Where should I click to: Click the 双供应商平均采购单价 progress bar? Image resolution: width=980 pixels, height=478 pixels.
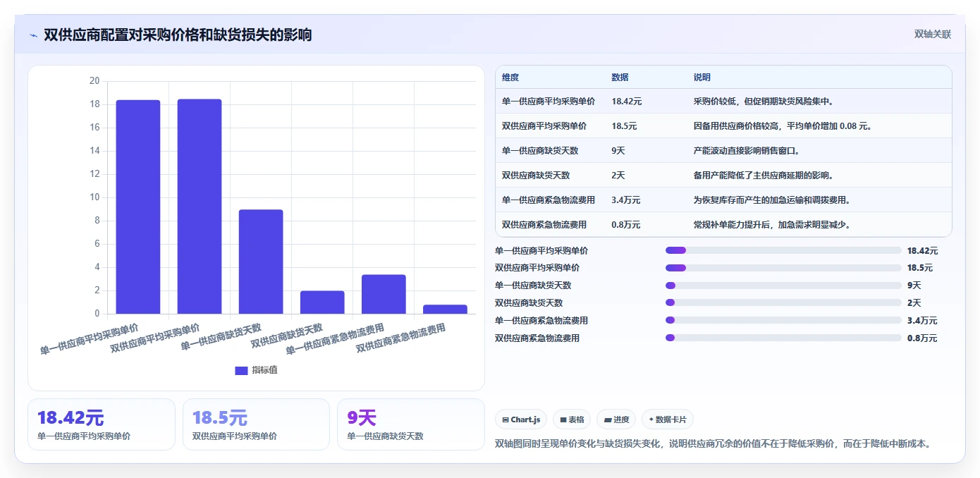pyautogui.click(x=783, y=268)
